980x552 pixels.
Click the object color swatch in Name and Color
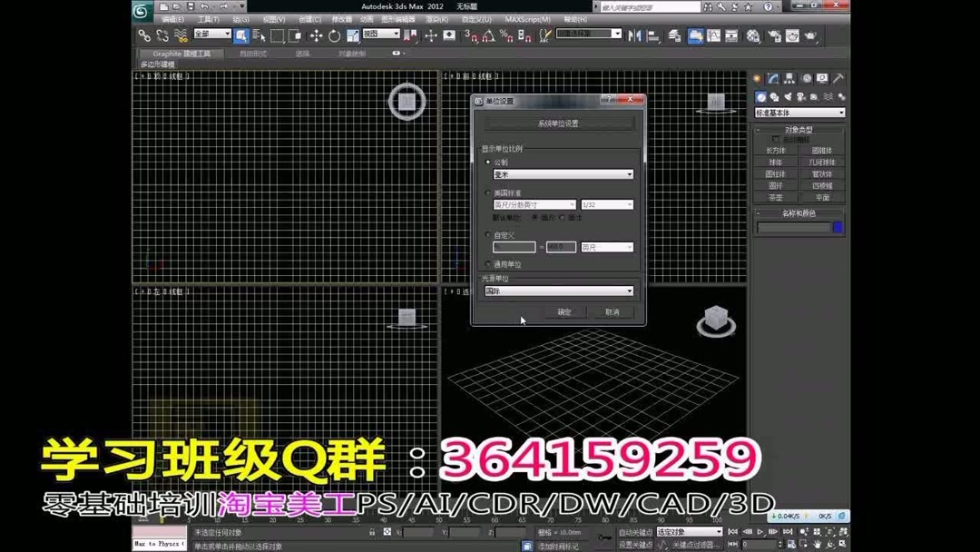838,226
